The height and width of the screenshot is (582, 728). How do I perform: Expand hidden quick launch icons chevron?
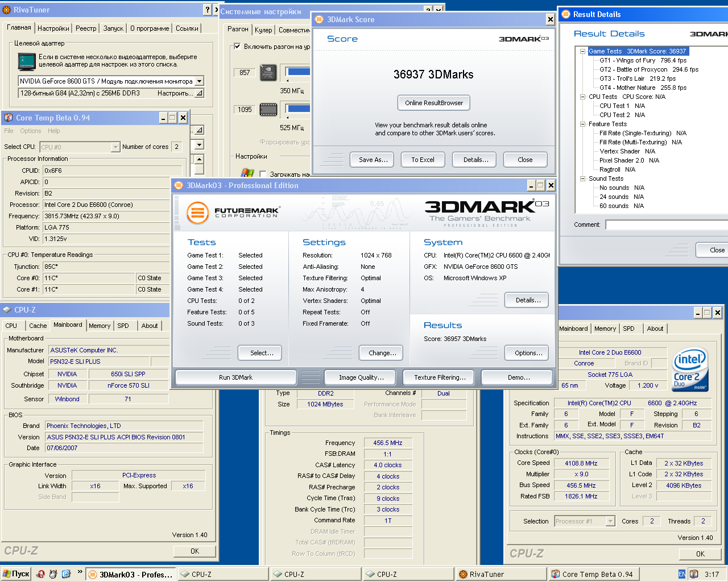point(80,572)
